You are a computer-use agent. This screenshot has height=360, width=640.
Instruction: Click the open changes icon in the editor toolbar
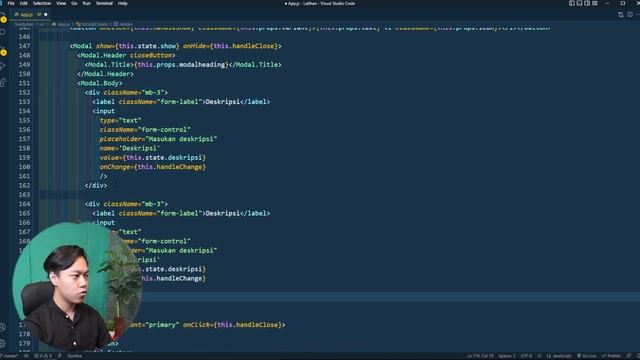click(621, 15)
